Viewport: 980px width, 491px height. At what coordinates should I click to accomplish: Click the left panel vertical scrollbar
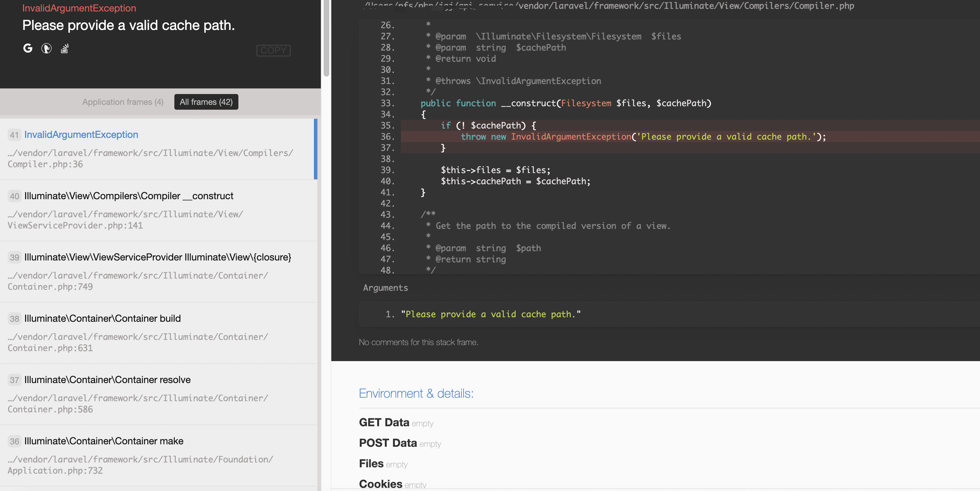point(326,38)
